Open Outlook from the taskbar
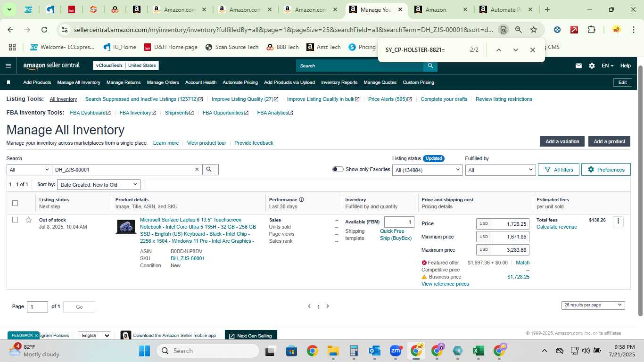Screen dimensions: 644x362 [x=374, y=351]
